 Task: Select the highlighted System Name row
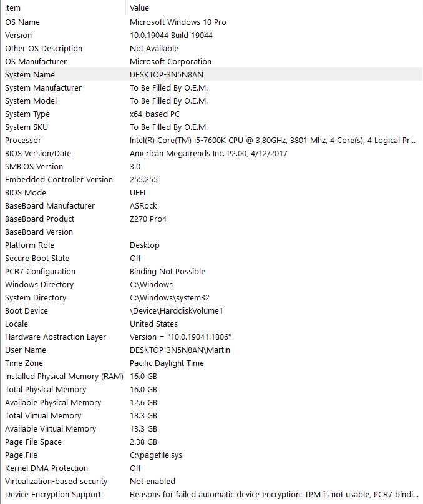211,74
